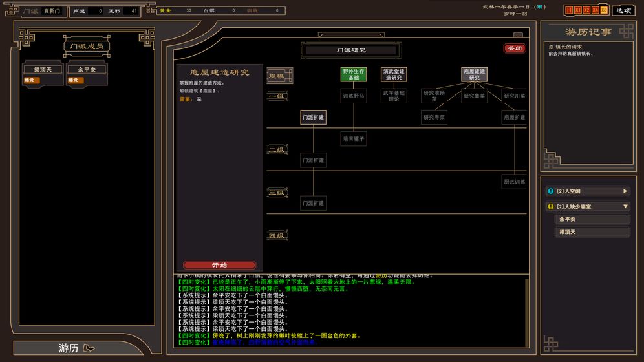Pause the game with the pause button

569,10
